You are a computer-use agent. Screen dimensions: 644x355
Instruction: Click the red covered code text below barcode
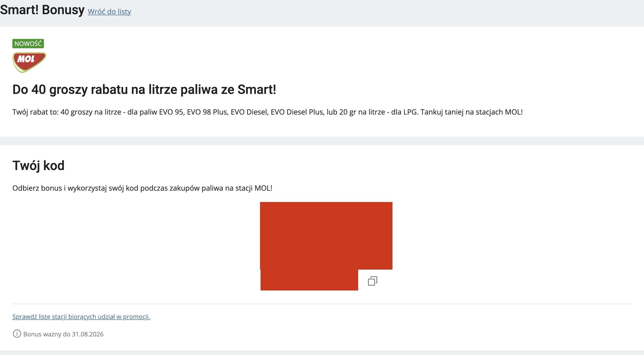(309, 280)
